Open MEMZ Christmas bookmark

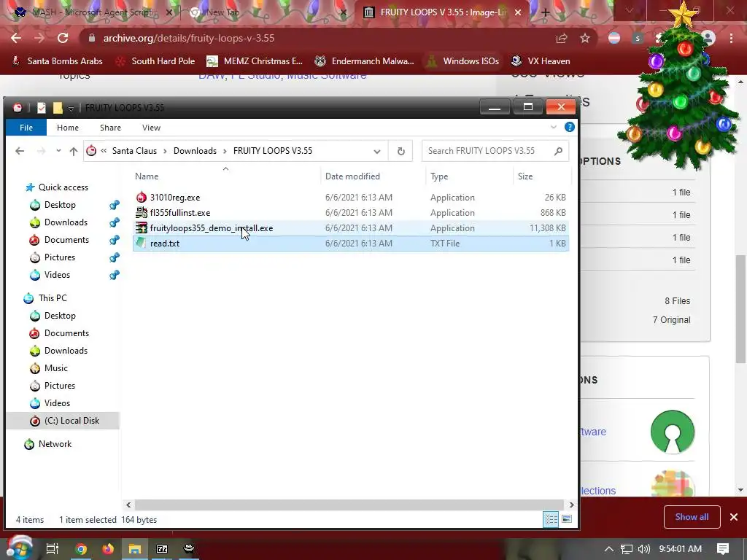[x=255, y=61]
